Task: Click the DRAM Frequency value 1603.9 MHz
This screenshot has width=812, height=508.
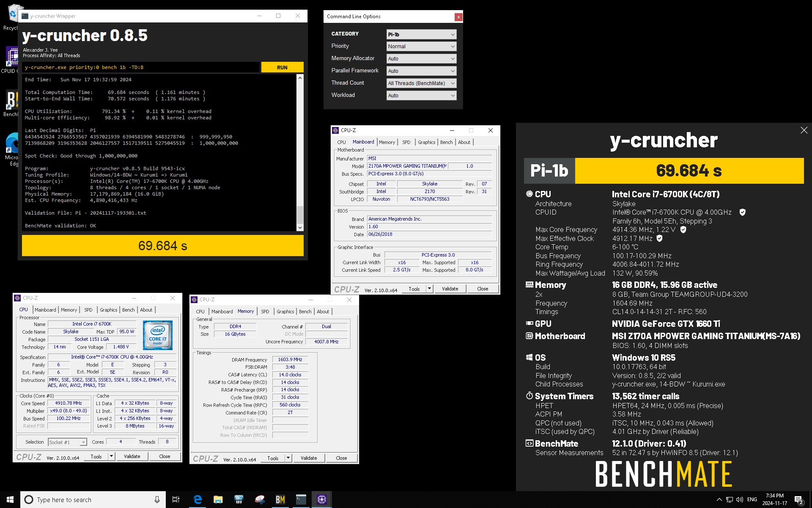Action: pos(290,359)
